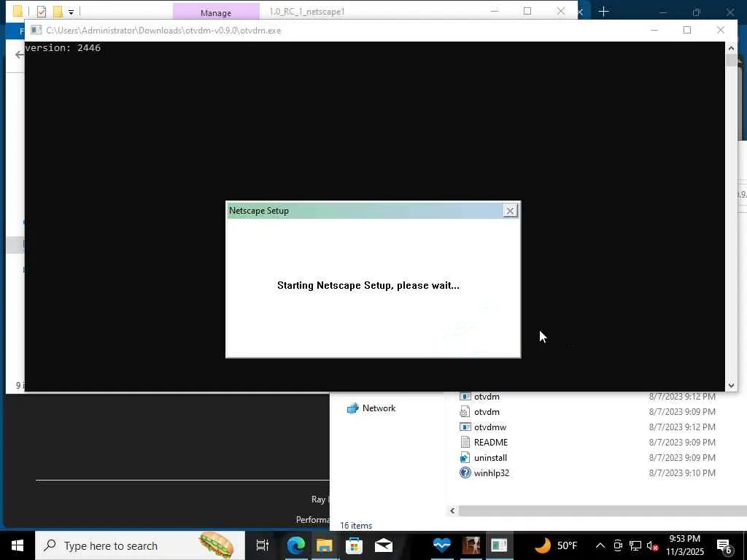Screen dimensions: 747x560
Task: Select the winhlp32 file
Action: pyautogui.click(x=491, y=472)
